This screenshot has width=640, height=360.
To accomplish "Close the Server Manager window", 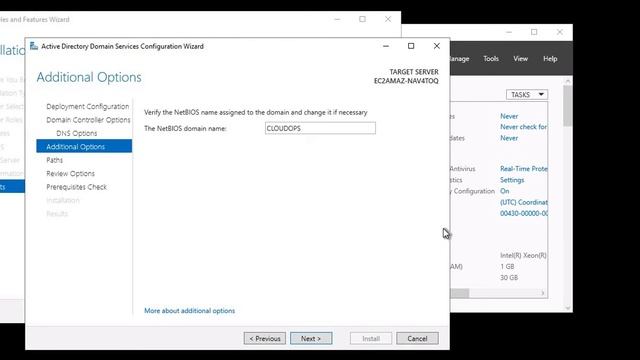I will [x=560, y=32].
